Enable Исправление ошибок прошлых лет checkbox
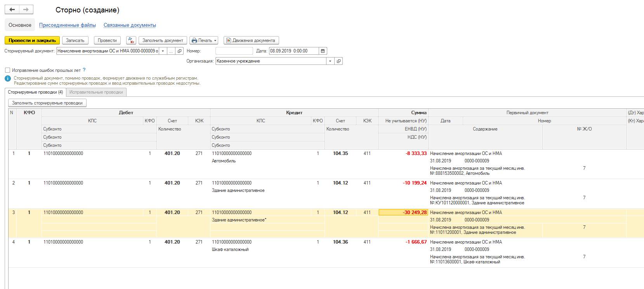 point(7,70)
